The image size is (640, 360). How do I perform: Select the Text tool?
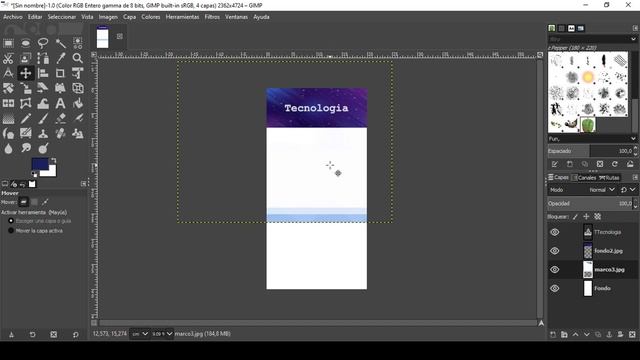click(x=60, y=103)
